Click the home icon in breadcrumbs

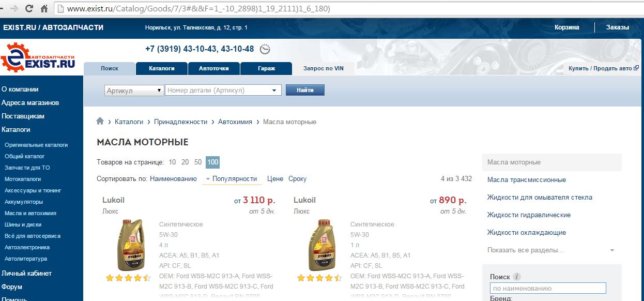(100, 121)
